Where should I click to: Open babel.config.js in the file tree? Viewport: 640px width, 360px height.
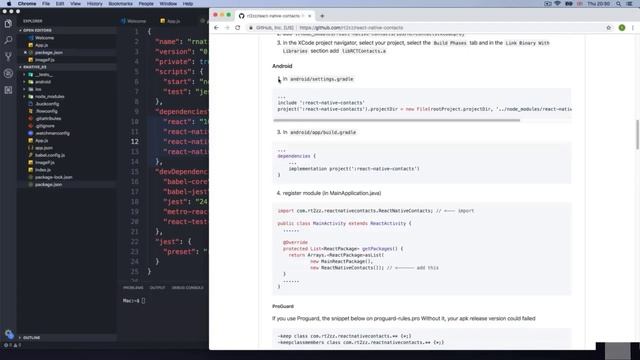[x=50, y=156]
